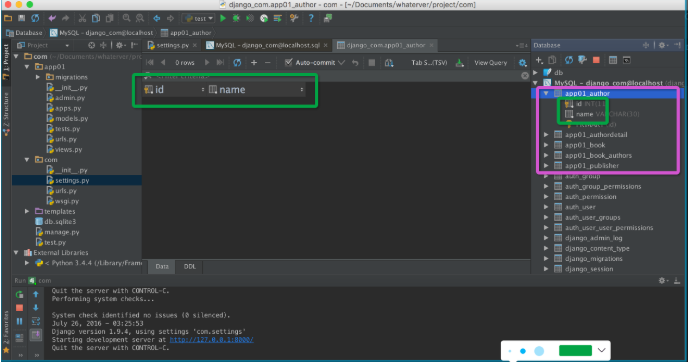Open table editor icon in Database panel
Screen dimensions: 690x364
coord(613,60)
